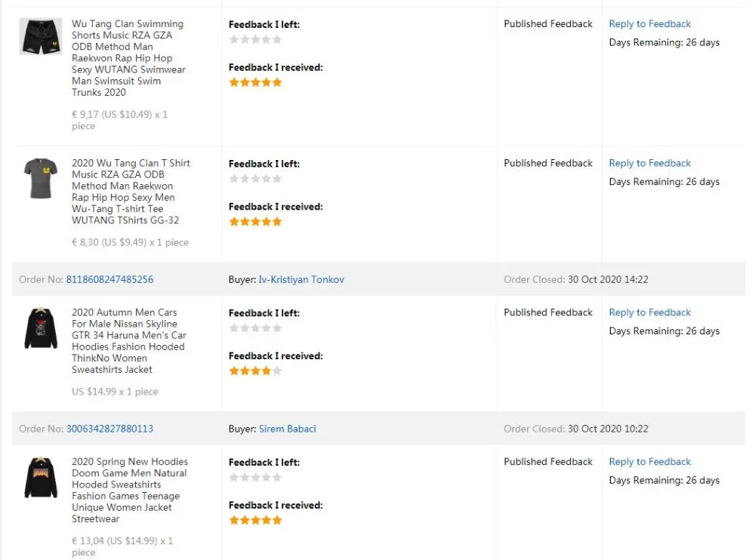Open the Nissan Skyline hoodie thumbnail

(41, 328)
